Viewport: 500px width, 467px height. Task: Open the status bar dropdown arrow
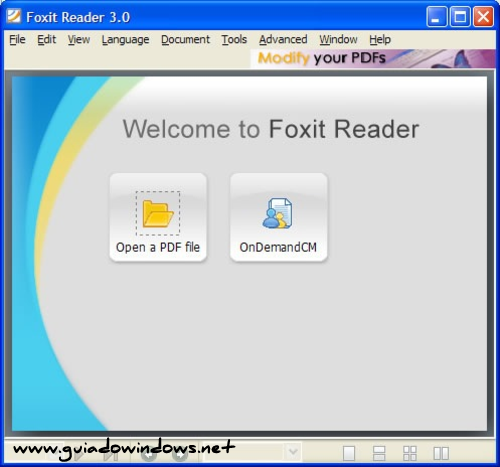click(293, 452)
